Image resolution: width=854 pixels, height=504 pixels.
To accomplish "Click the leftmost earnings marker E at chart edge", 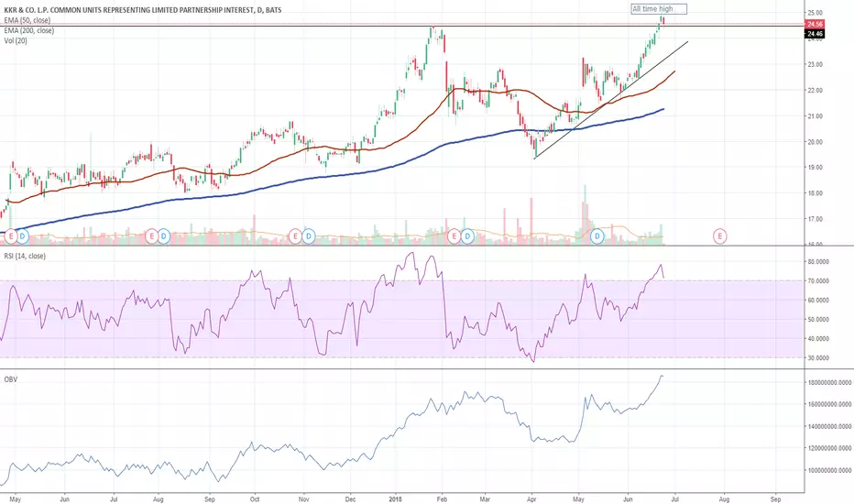I will (x=10, y=236).
